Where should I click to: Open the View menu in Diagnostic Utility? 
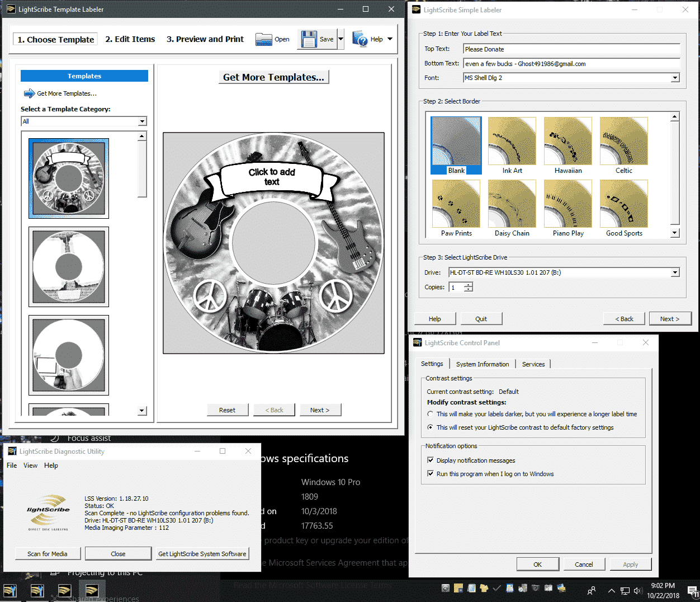[x=30, y=465]
